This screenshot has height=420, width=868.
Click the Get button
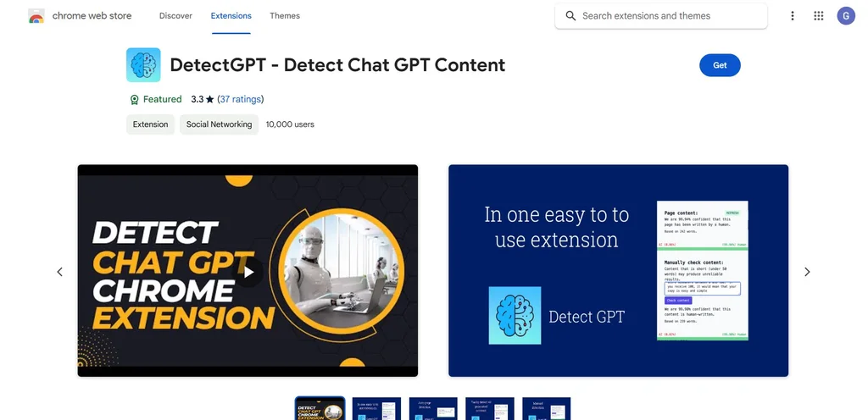point(720,65)
